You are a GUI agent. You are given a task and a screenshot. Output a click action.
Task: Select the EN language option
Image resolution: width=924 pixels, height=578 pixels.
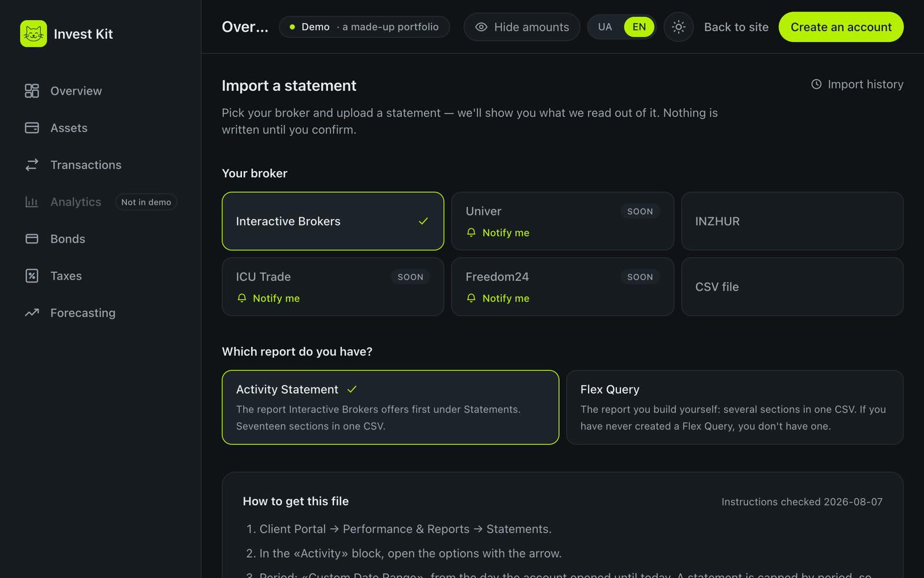click(x=639, y=27)
